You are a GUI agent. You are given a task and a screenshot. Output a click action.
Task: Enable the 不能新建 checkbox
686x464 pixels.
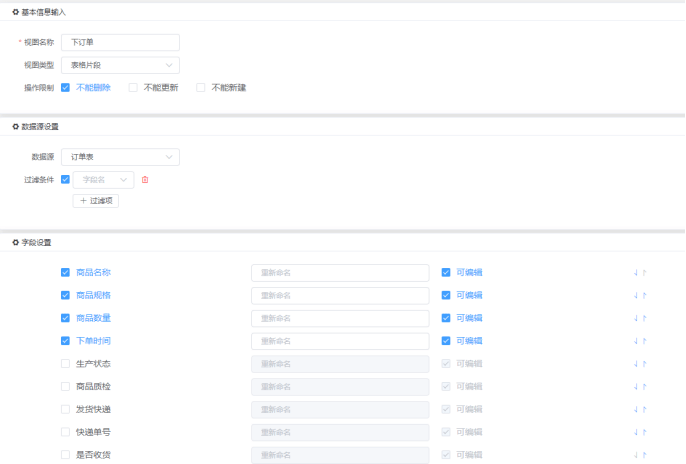(200, 87)
